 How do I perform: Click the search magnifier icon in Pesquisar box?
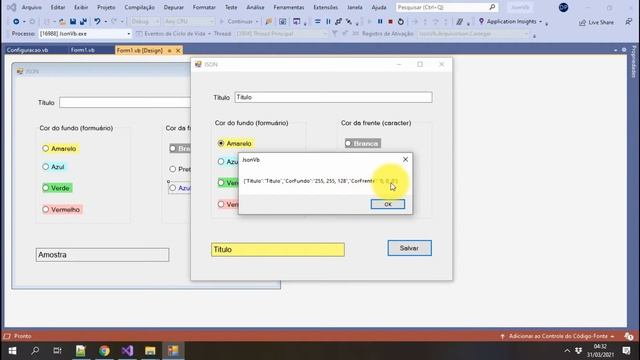(492, 7)
